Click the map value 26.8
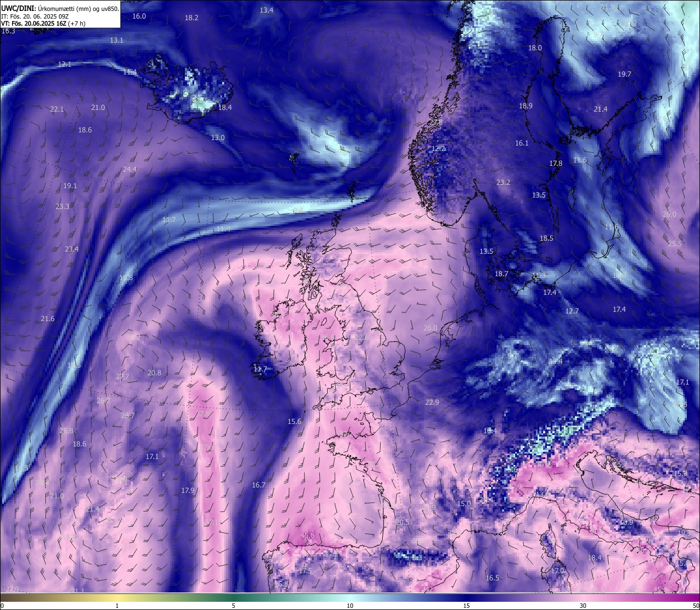700x610 pixels. (x=66, y=431)
